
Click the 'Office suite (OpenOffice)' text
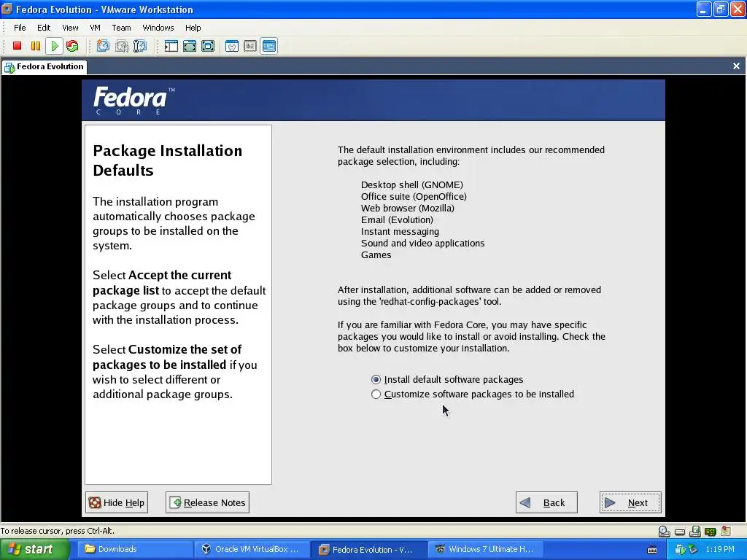(x=414, y=197)
